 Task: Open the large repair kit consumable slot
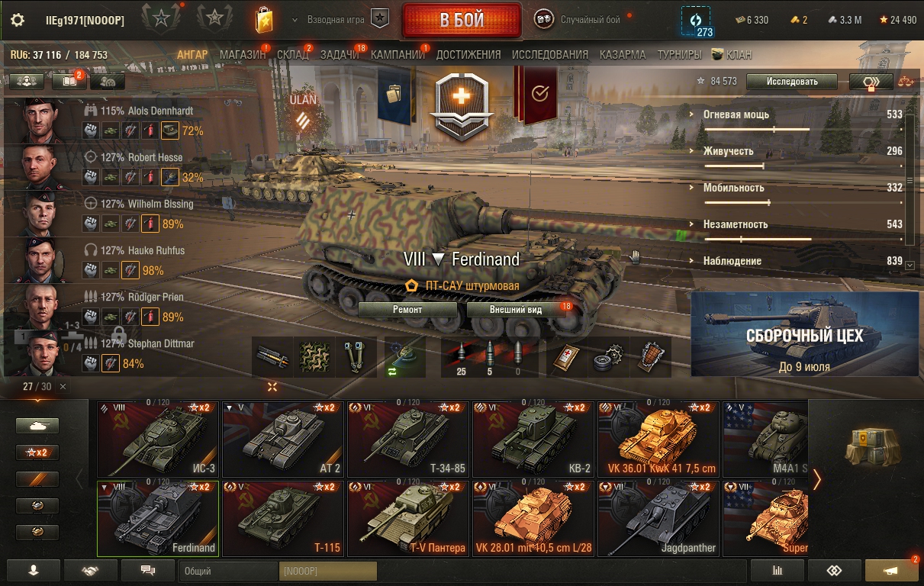[x=607, y=356]
